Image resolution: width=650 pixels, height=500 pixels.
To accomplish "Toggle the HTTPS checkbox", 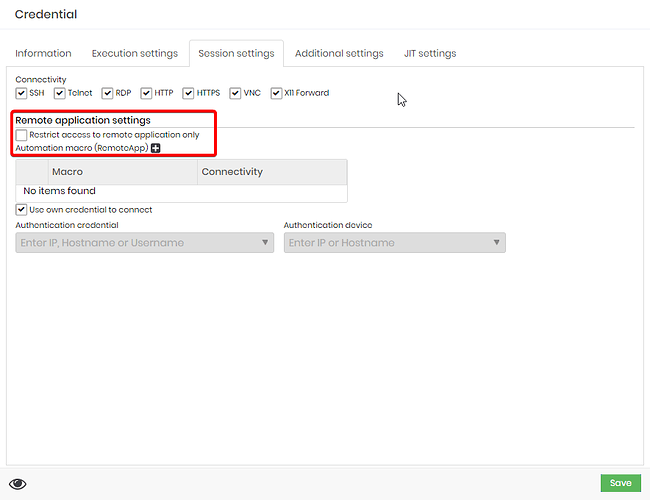I will pos(188,93).
